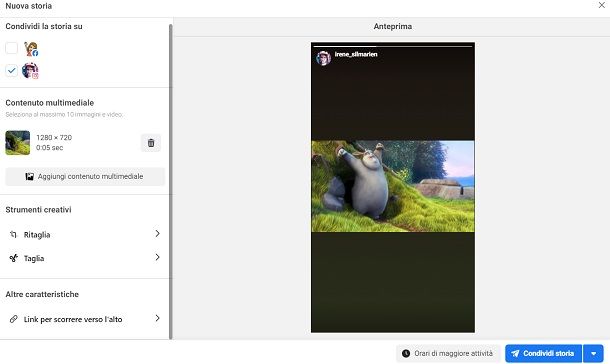Click the crop icon next to Ritaglia

(14, 234)
